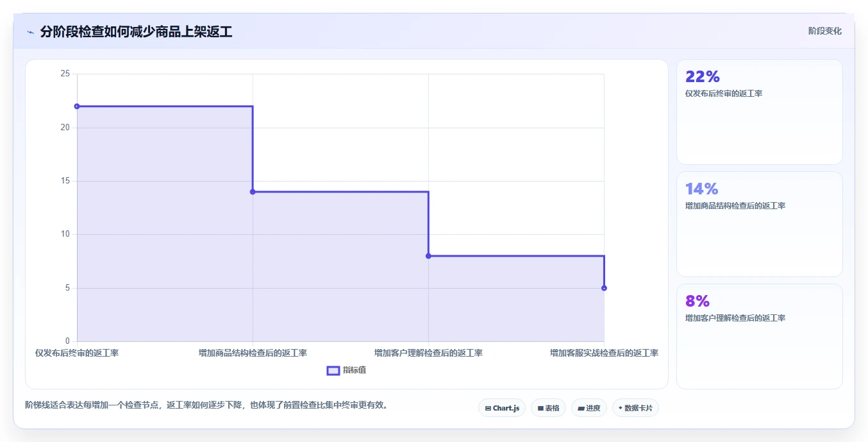This screenshot has width=868, height=442.
Task: Click the 数据卡片 chip
Action: point(635,408)
